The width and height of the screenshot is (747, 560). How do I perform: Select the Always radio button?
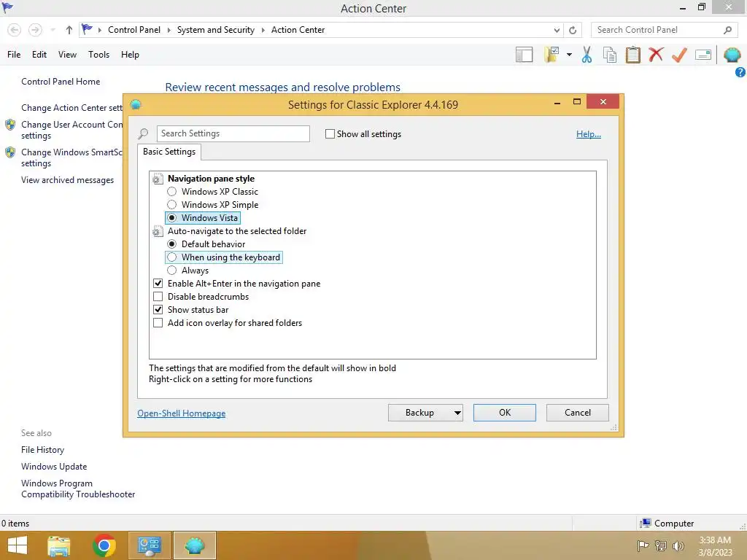(172, 271)
